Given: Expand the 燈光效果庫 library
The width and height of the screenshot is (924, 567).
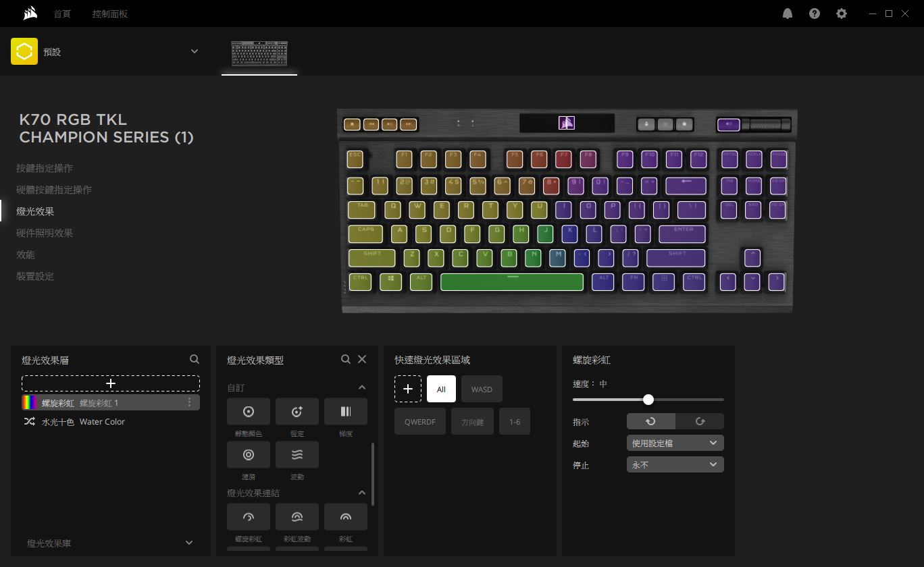Looking at the screenshot, I should 189,543.
